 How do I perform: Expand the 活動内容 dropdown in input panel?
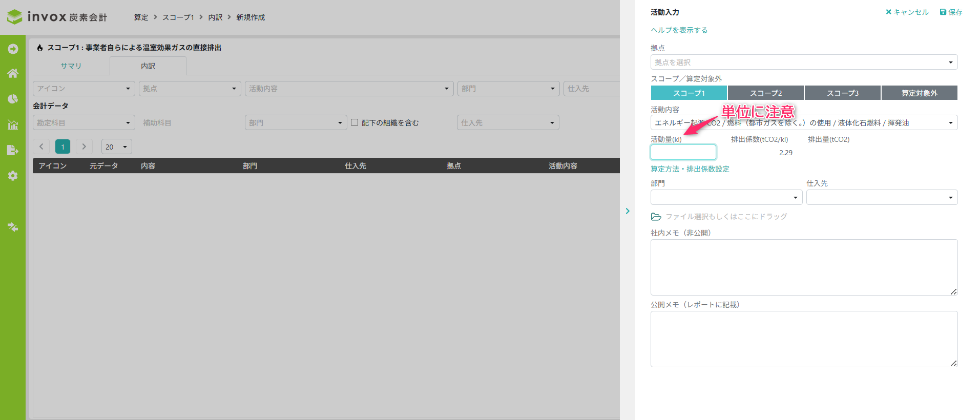pos(803,122)
